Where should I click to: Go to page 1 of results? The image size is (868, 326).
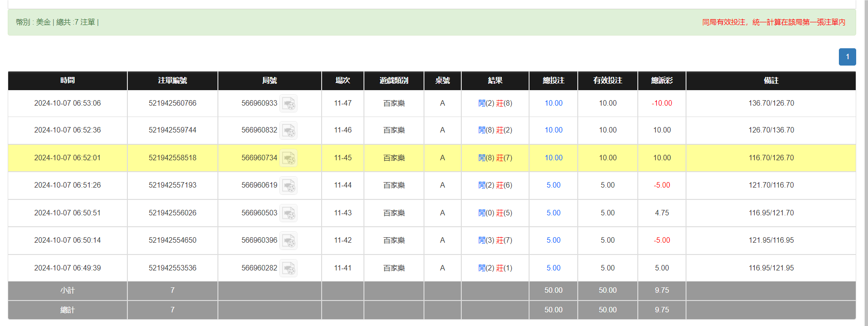[847, 57]
